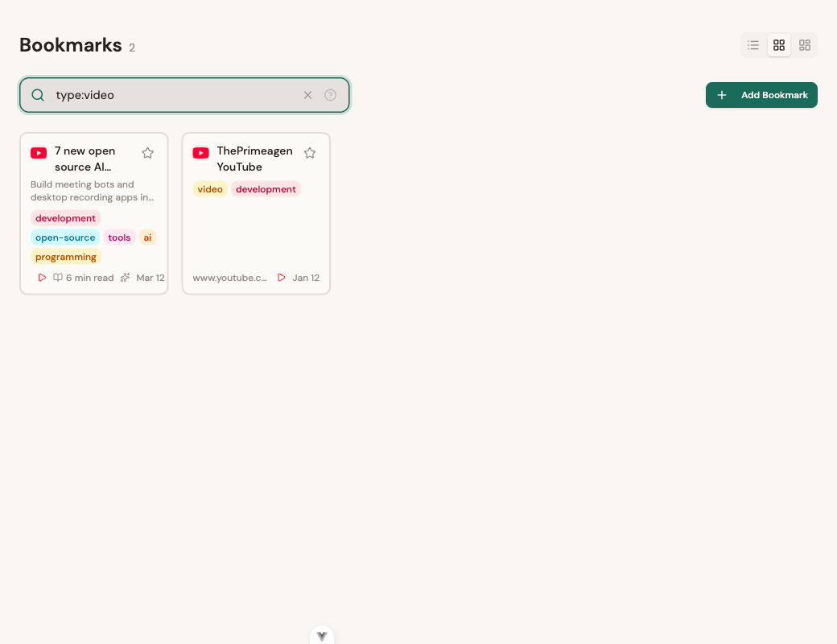
Task: Open search help question mark icon
Action: [x=330, y=95]
